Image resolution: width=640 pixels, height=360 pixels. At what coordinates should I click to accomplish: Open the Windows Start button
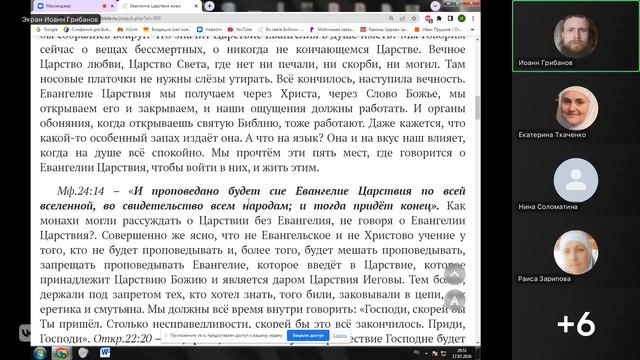coord(40,353)
